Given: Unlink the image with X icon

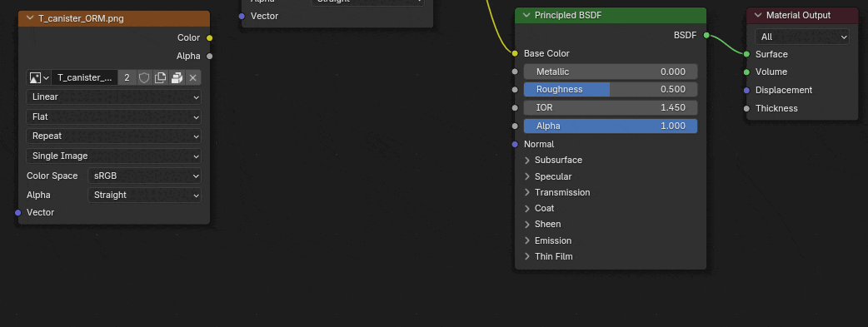Looking at the screenshot, I should 192,77.
